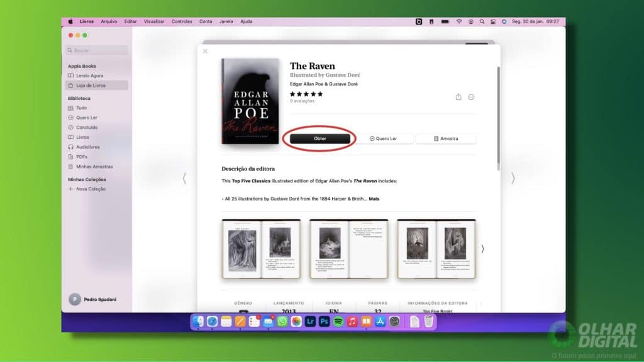Image resolution: width=644 pixels, height=362 pixels.
Task: Open the third book preview screenshot
Action: [x=436, y=249]
